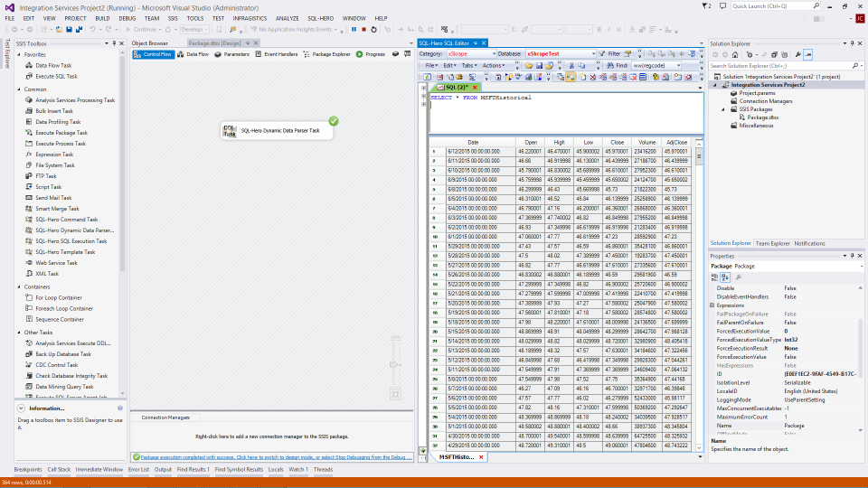Click the zoom-to-fit icon on design canvas
The image size is (868, 488).
[395, 395]
